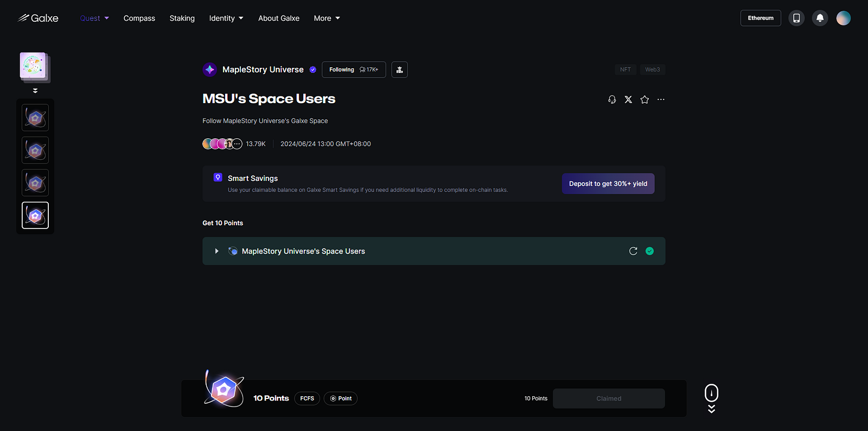This screenshot has height=431, width=868.
Task: Click the Point tag
Action: point(341,398)
